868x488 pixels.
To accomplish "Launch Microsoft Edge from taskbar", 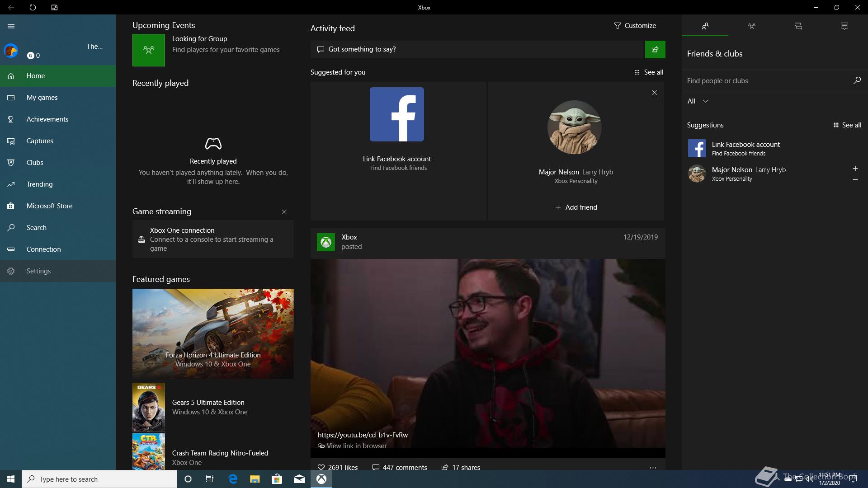I will point(233,479).
